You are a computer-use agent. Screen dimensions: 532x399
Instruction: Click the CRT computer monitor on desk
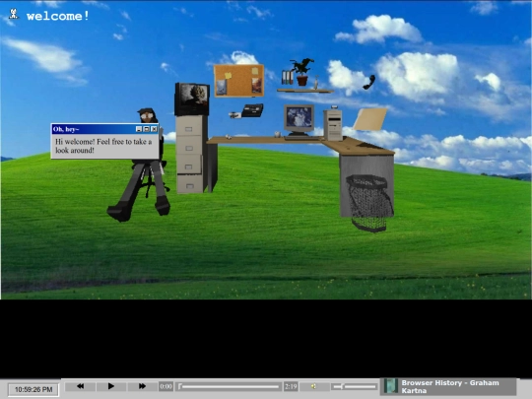tap(299, 119)
